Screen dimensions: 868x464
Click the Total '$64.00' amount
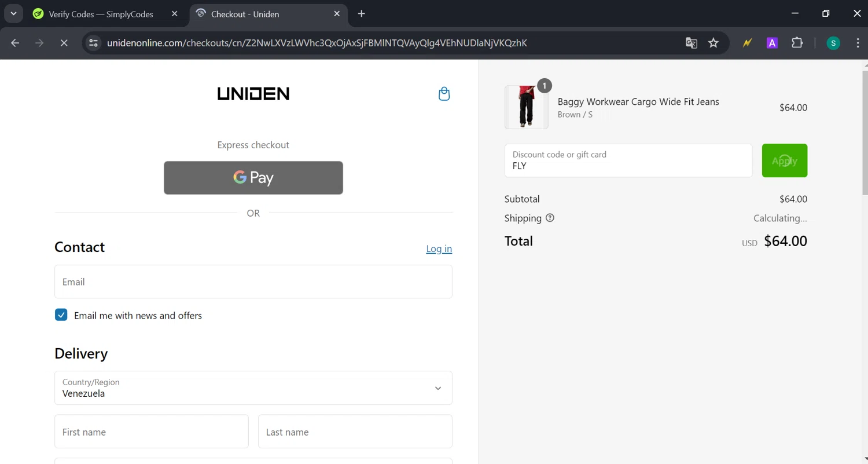tap(786, 241)
